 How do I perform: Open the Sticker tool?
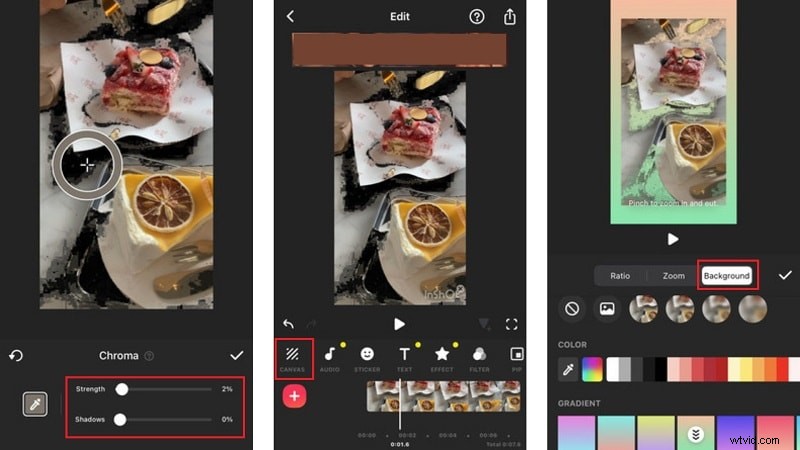pos(367,359)
